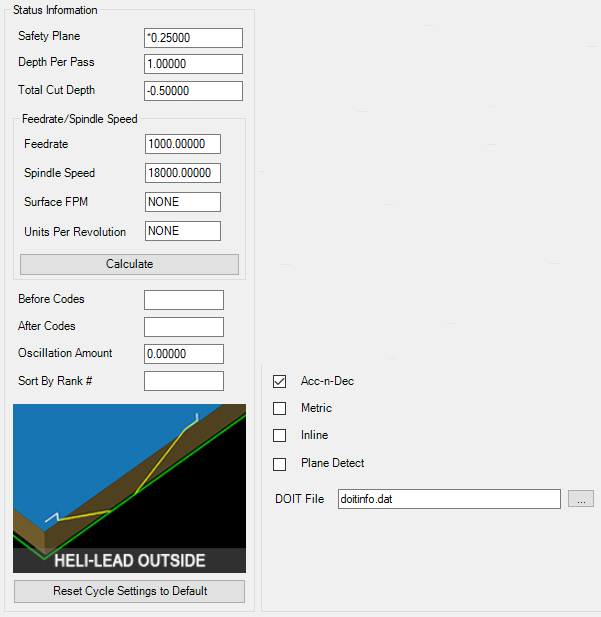The height and width of the screenshot is (617, 601).
Task: Click the Status Information group title
Action: click(x=55, y=10)
